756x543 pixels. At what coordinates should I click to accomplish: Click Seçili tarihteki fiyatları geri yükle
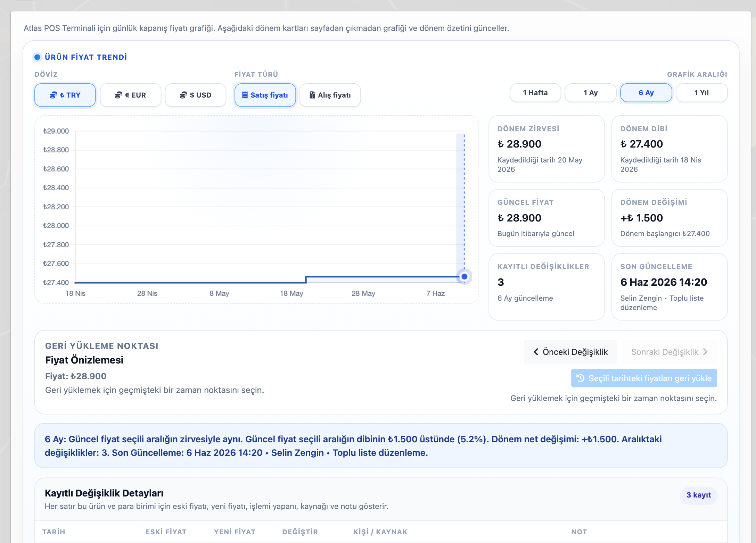click(x=644, y=378)
